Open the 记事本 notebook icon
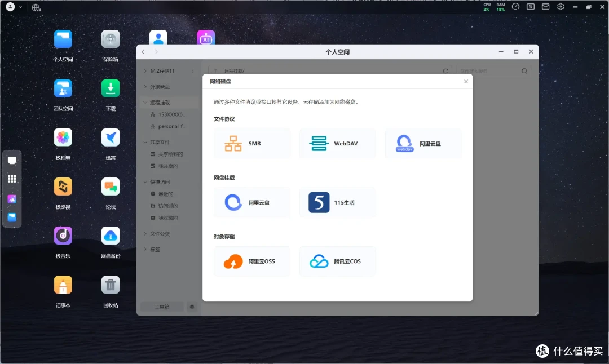This screenshot has height=364, width=609. [x=63, y=285]
